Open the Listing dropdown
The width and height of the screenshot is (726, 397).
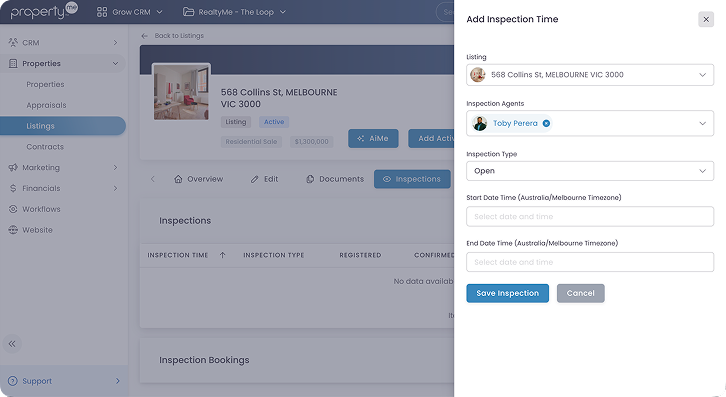click(x=589, y=75)
